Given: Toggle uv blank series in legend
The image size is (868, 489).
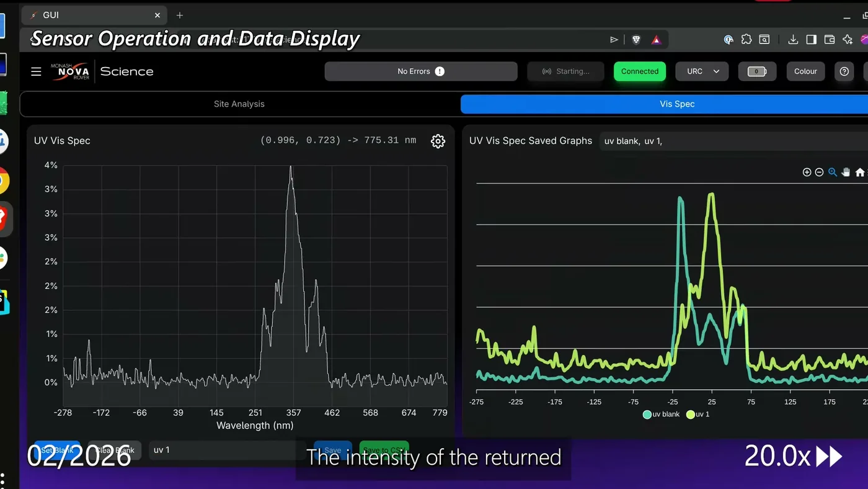Looking at the screenshot, I should coord(662,414).
